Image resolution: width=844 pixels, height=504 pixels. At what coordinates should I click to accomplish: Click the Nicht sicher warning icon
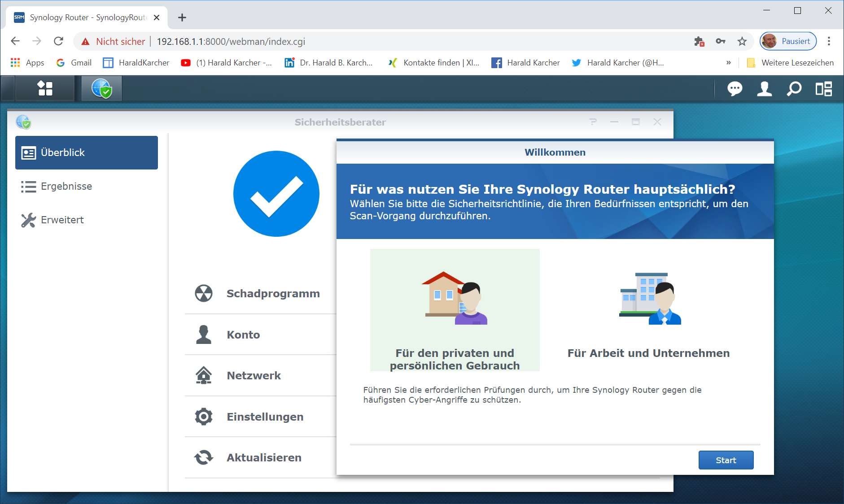(85, 42)
